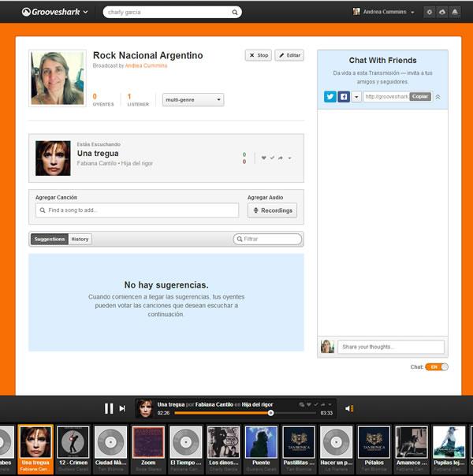Select queue item Pastillitas ...
This screenshot has height=476, width=473.
click(299, 448)
